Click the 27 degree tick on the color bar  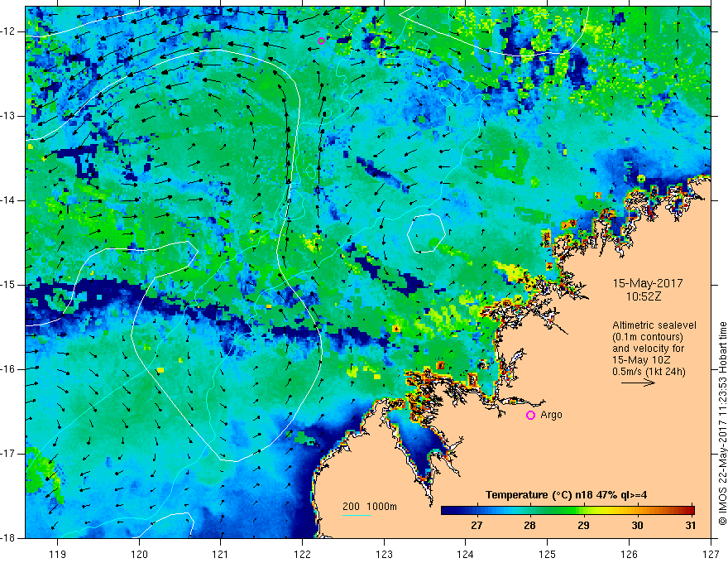pos(477,525)
